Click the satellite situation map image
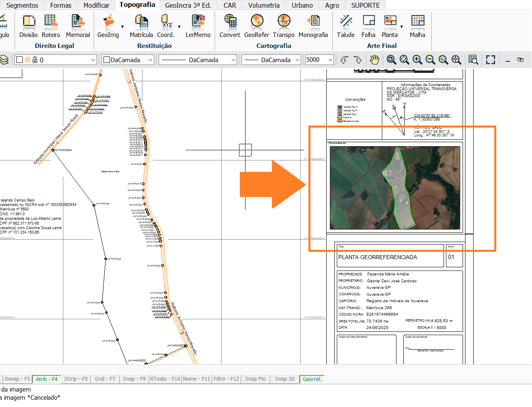Viewport: 532px width, 407px height. 395,188
